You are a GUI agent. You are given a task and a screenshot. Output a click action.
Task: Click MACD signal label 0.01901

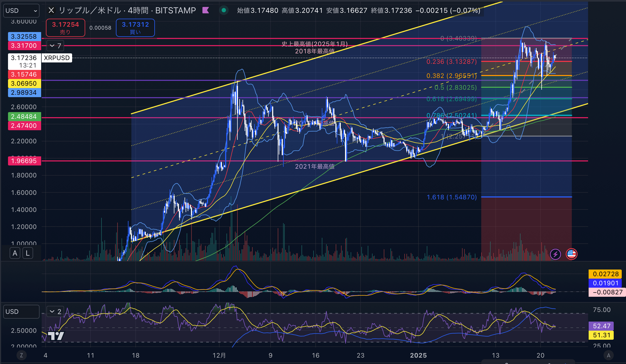point(605,283)
